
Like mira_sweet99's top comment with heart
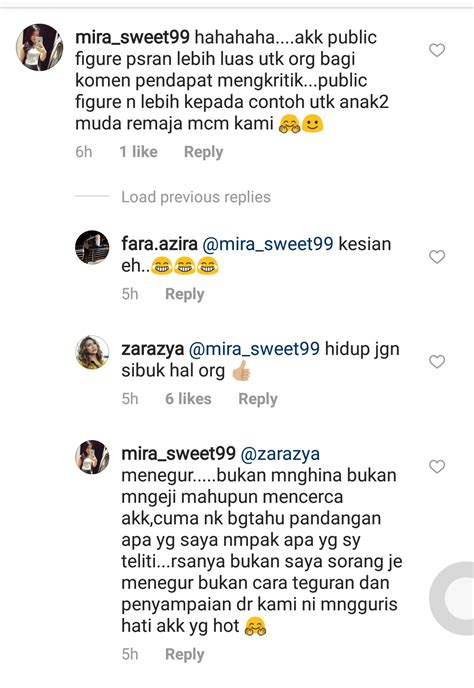[437, 50]
